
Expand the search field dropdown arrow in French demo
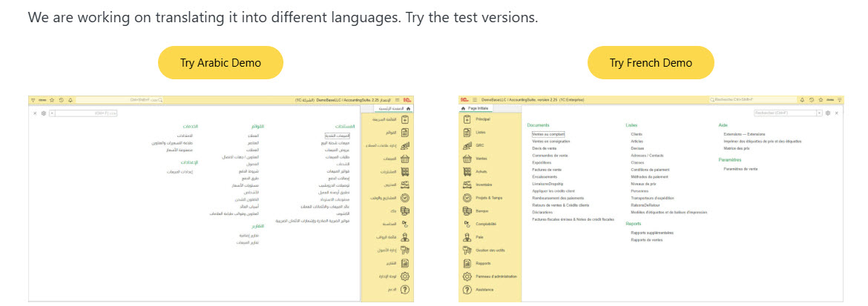(x=819, y=113)
